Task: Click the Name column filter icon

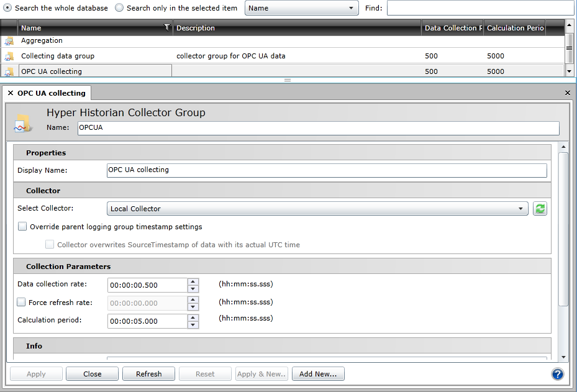Action: point(166,27)
